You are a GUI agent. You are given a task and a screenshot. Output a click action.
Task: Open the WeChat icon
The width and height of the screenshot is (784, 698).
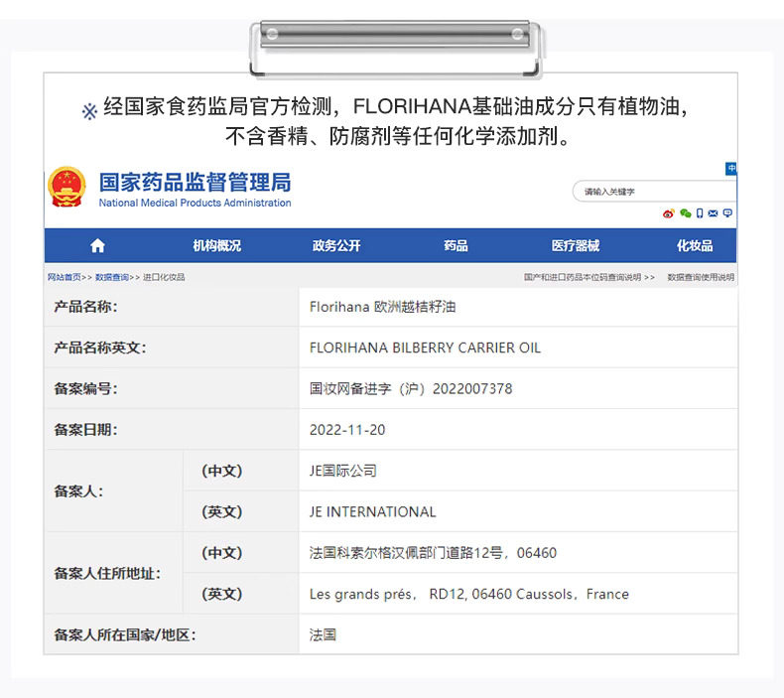pos(686,213)
